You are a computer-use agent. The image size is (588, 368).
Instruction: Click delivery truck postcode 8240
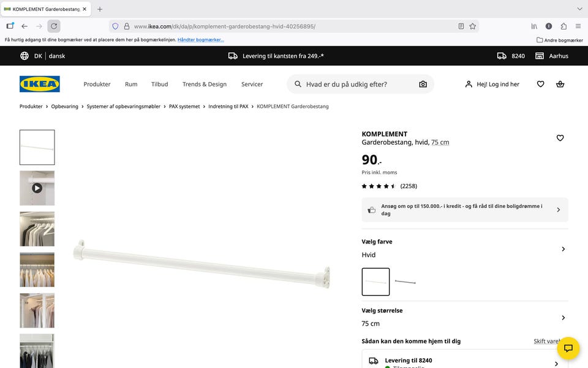coord(511,56)
